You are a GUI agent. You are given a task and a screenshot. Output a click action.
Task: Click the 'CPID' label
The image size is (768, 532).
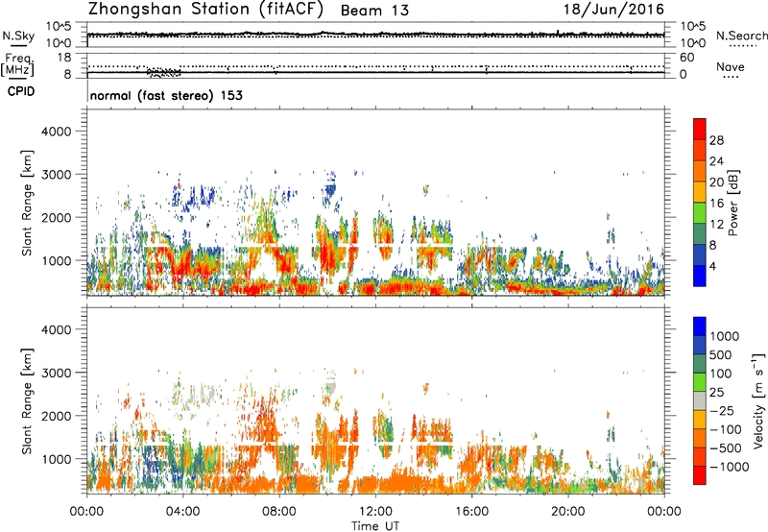tap(21, 91)
